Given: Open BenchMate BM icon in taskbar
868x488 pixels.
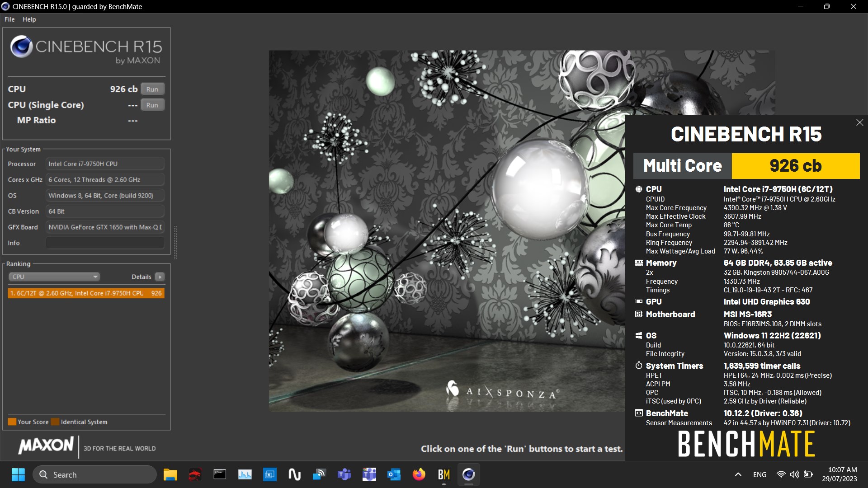Looking at the screenshot, I should pos(443,474).
